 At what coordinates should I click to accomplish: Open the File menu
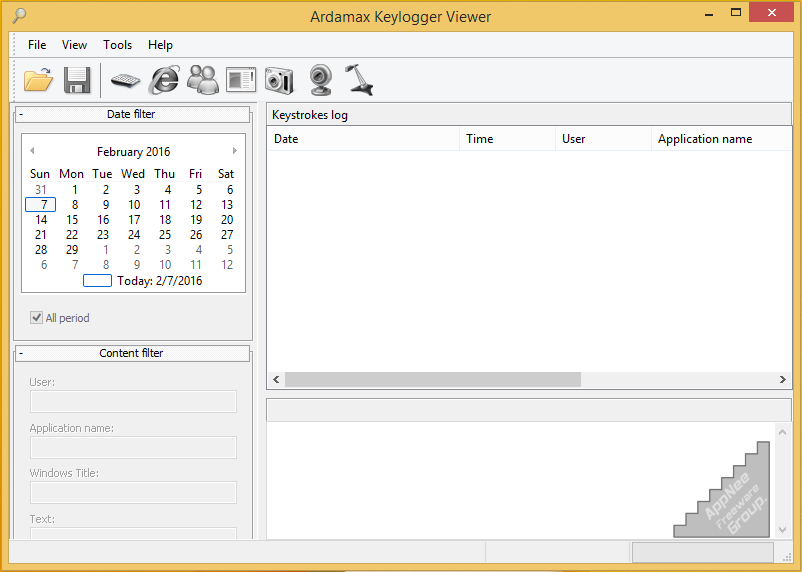[x=37, y=45]
